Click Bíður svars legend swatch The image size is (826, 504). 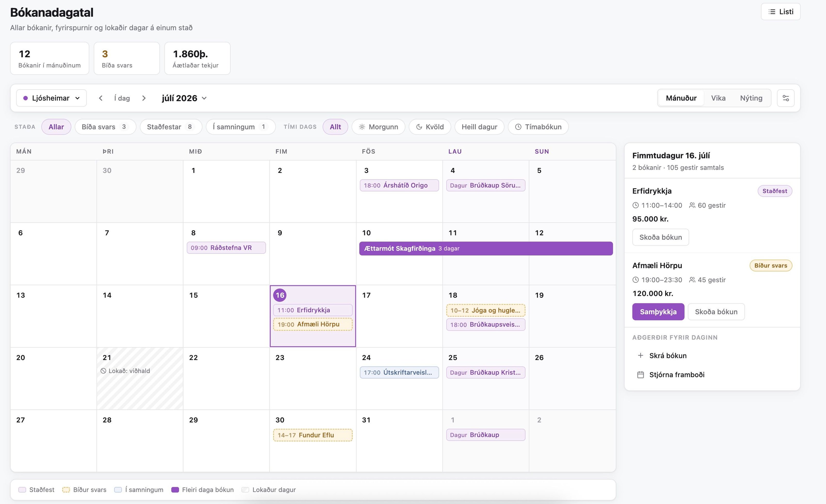66,490
